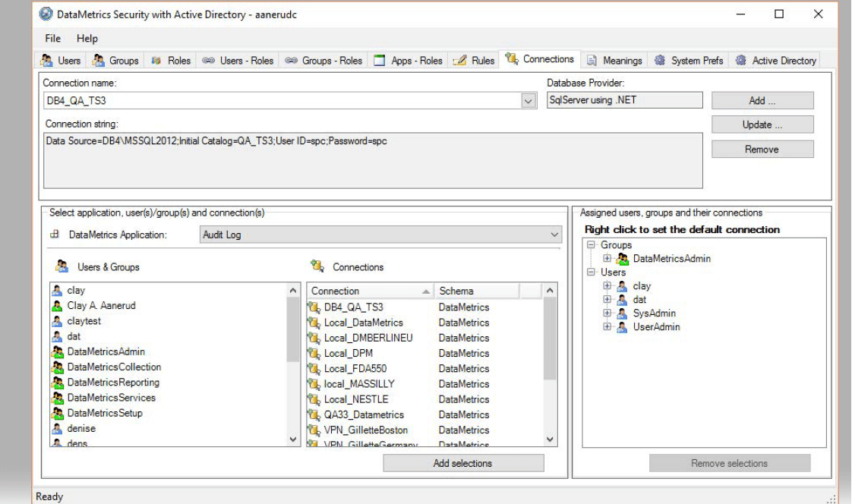
Task: Click the DataMetrics Security app icon in title bar
Action: pyautogui.click(x=46, y=14)
